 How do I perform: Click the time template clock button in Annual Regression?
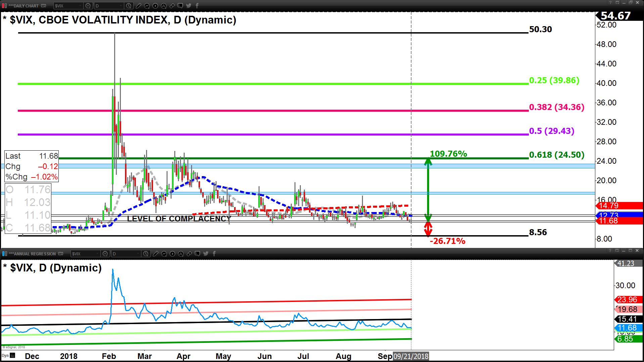[x=146, y=254]
